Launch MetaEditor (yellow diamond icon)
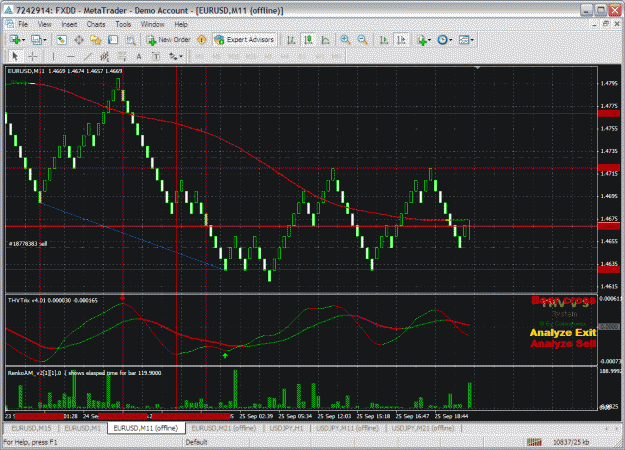This screenshot has width=625, height=450. [202, 40]
